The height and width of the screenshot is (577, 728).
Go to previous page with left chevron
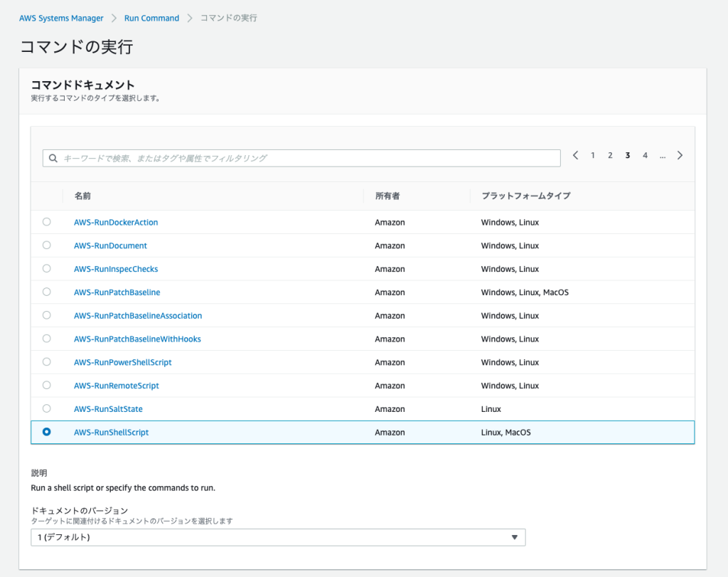[575, 155]
